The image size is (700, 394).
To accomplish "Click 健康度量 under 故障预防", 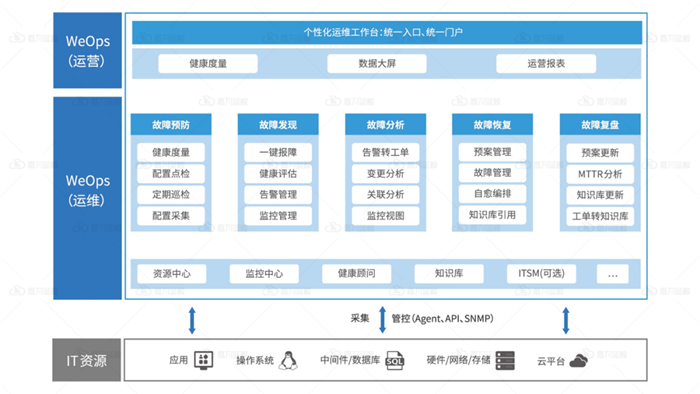I will pos(171,152).
